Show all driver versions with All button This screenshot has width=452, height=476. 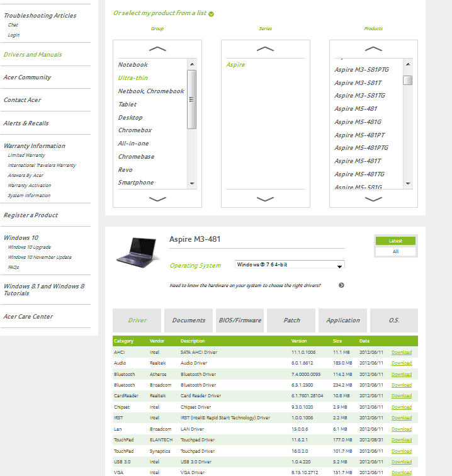[395, 251]
